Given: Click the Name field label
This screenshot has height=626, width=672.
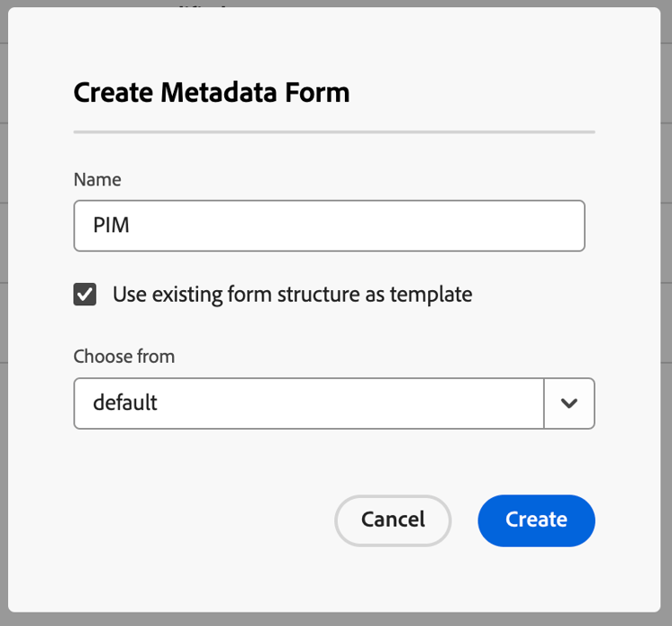Looking at the screenshot, I should 97,179.
